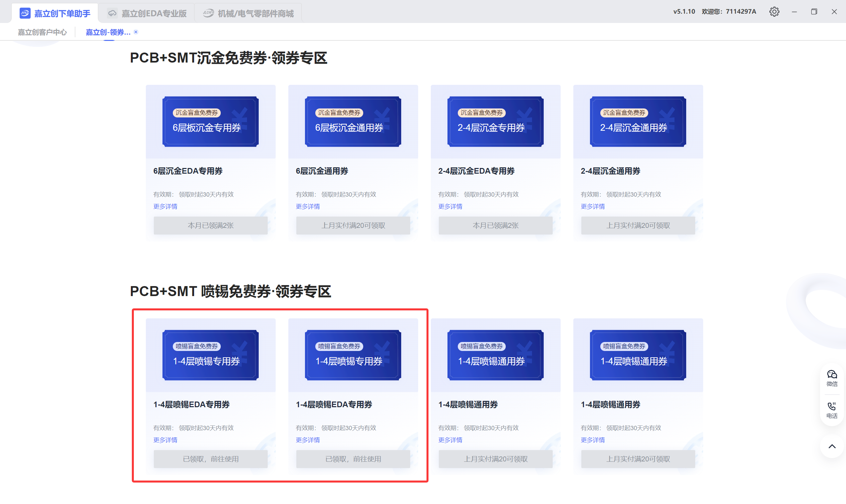Click 上月实付满20可领取 for 2-4层沉金通用券
Image resolution: width=846 pixels, height=504 pixels.
(638, 226)
